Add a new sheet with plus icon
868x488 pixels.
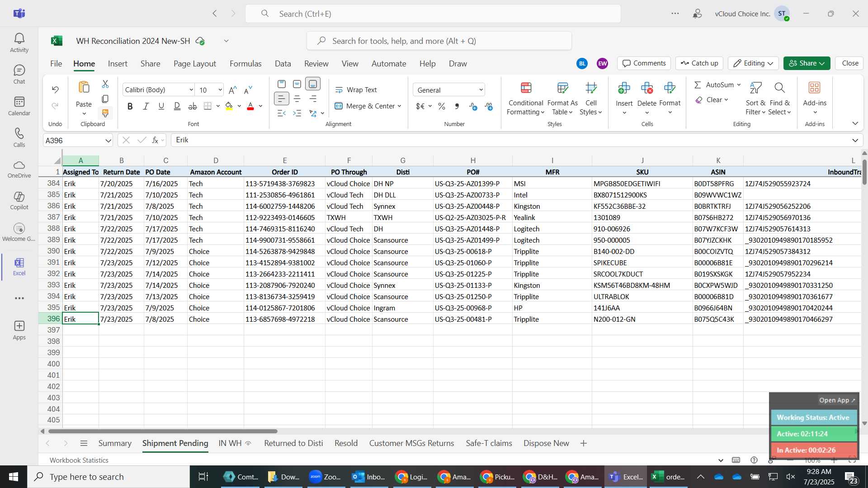pyautogui.click(x=583, y=443)
